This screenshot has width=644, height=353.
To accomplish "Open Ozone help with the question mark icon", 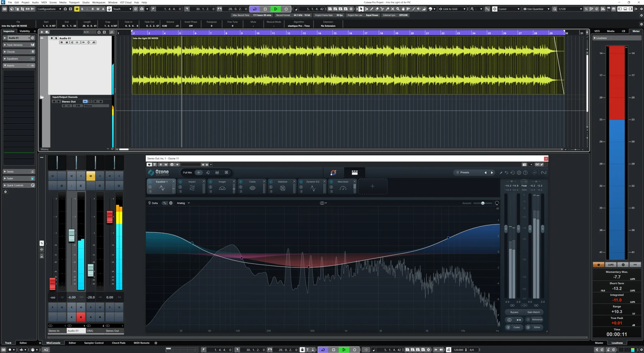I will (x=526, y=172).
